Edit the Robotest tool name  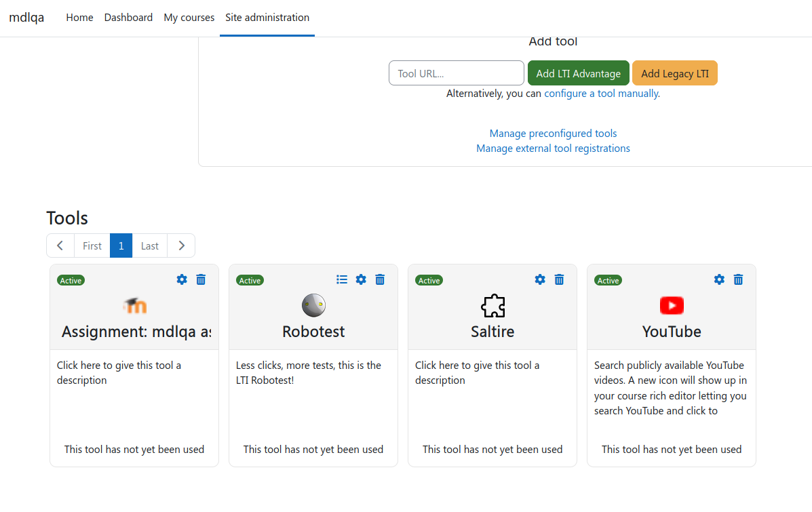coord(313,332)
